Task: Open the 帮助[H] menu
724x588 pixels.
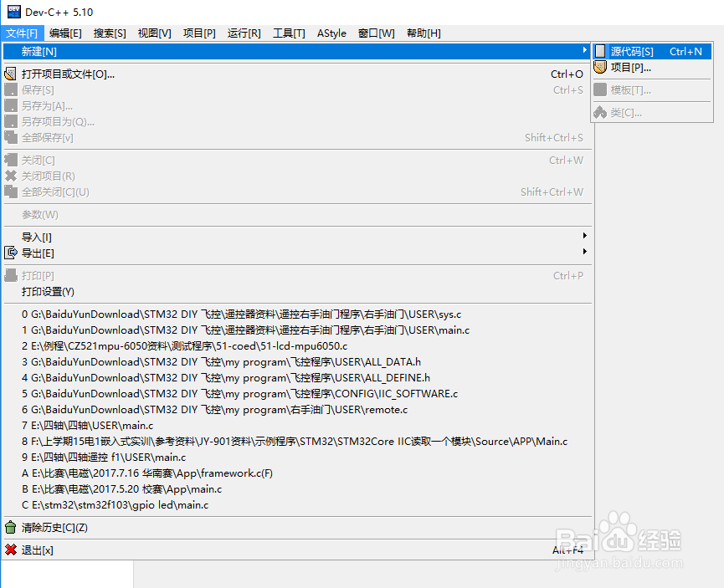Action: click(424, 33)
